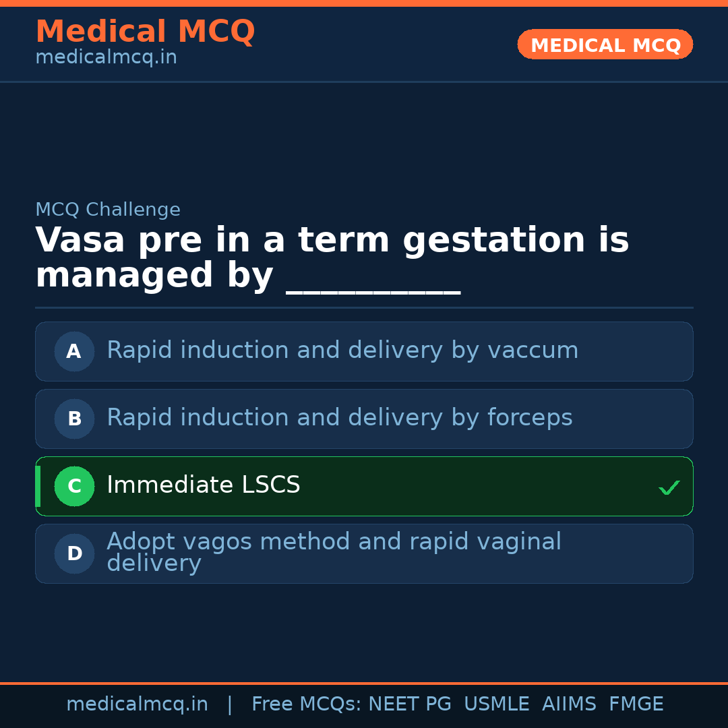Open medicalmcq.in link under the header title
The height and width of the screenshot is (728, 728).
[106, 58]
